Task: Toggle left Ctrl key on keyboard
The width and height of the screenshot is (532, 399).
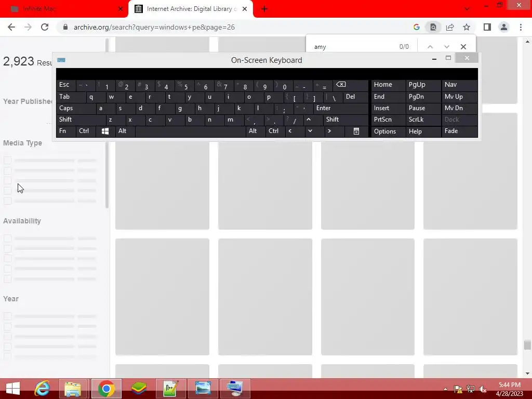Action: pos(86,131)
